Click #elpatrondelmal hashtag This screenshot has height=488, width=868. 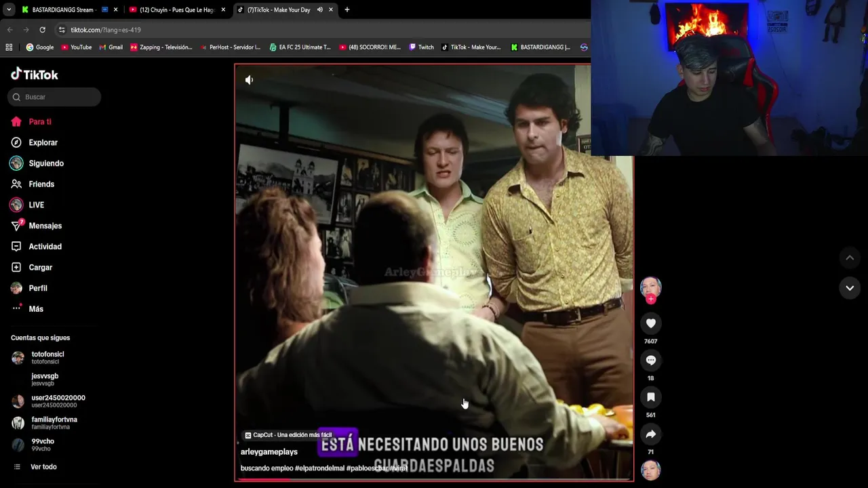pyautogui.click(x=319, y=468)
